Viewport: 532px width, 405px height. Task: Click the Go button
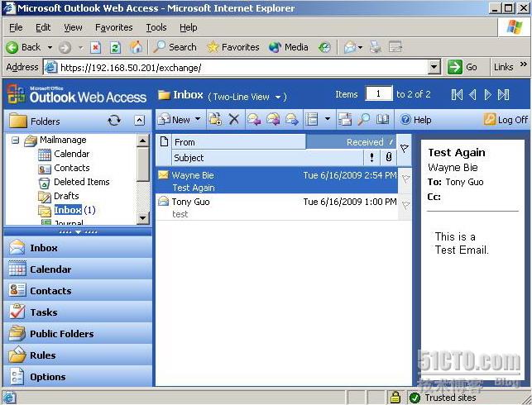pos(463,67)
